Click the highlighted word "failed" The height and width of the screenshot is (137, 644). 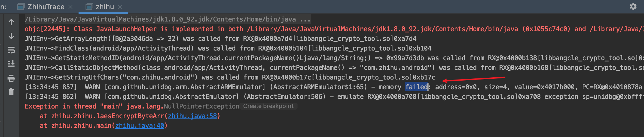point(416,87)
